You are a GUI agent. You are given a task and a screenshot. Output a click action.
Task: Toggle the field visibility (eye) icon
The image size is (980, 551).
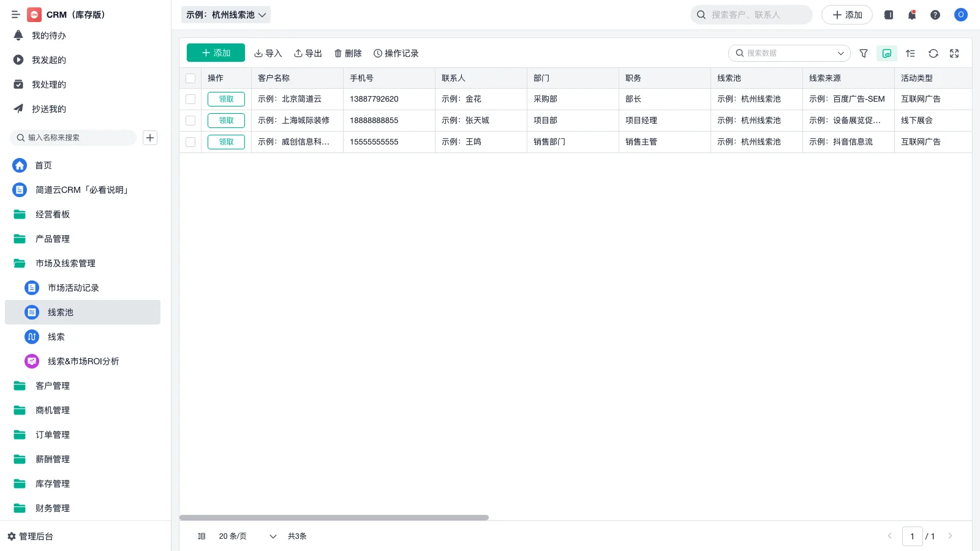886,53
